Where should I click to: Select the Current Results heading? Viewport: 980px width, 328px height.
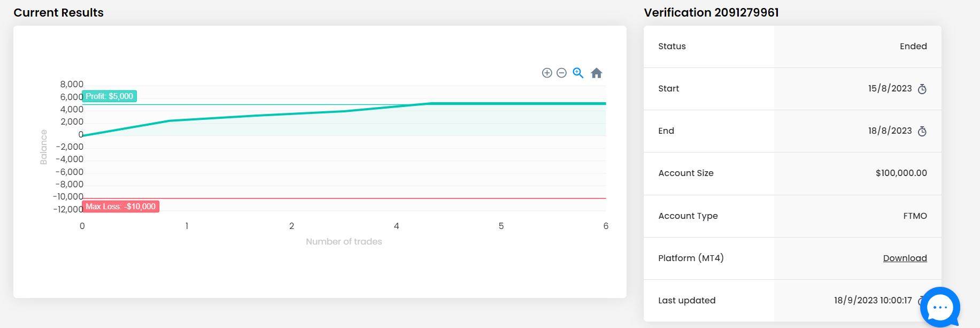[59, 13]
